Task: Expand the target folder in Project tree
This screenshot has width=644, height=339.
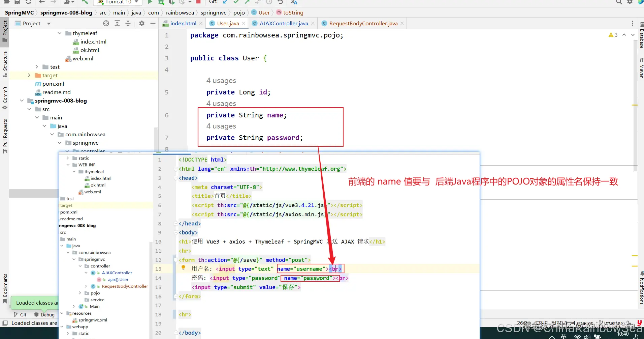Action: click(29, 75)
